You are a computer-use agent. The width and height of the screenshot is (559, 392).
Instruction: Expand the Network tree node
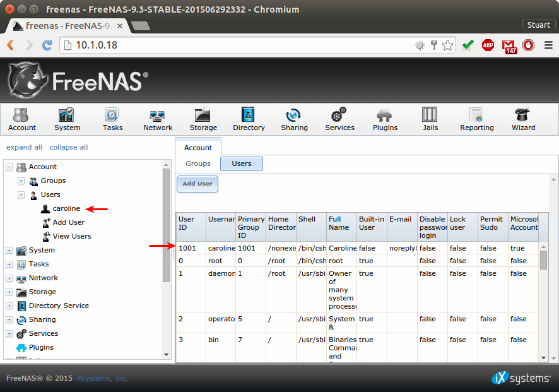[x=9, y=278]
